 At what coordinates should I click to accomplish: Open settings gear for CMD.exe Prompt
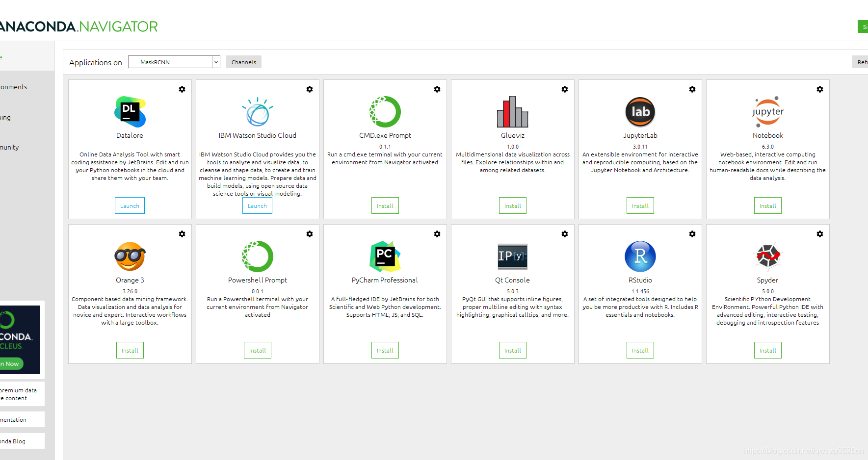point(437,89)
